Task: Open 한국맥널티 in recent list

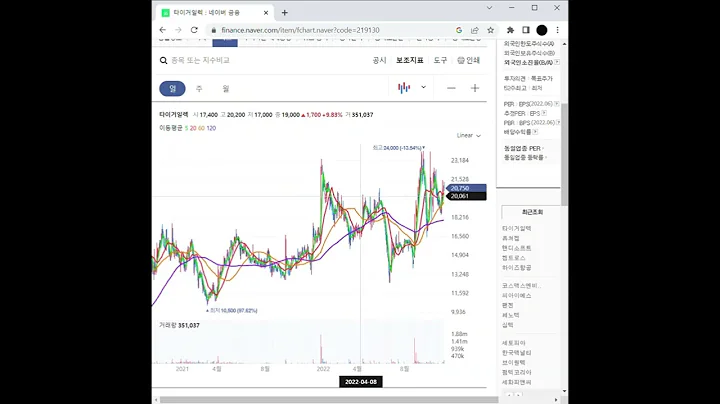Action: pyautogui.click(x=517, y=353)
